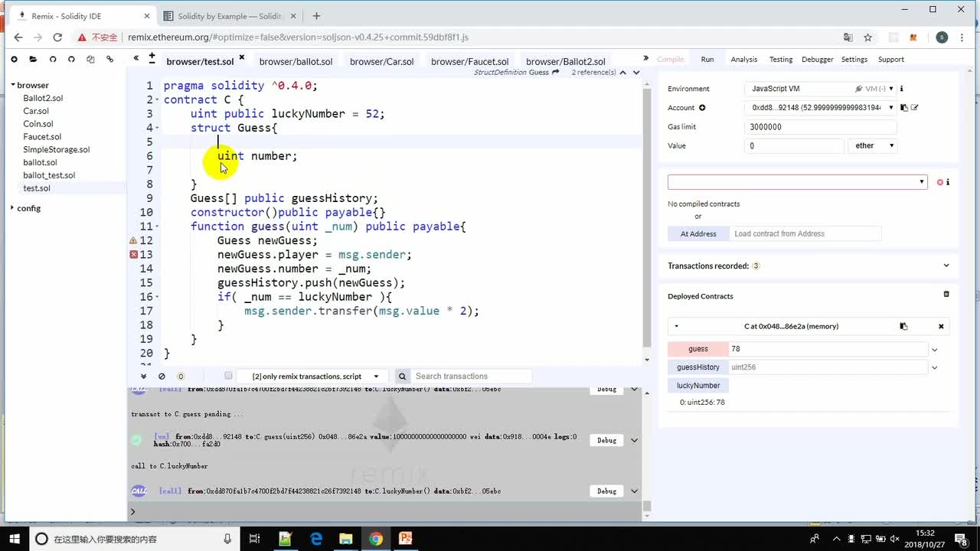
Task: Open SimpleStorage.sol in file explorer
Action: 56,149
